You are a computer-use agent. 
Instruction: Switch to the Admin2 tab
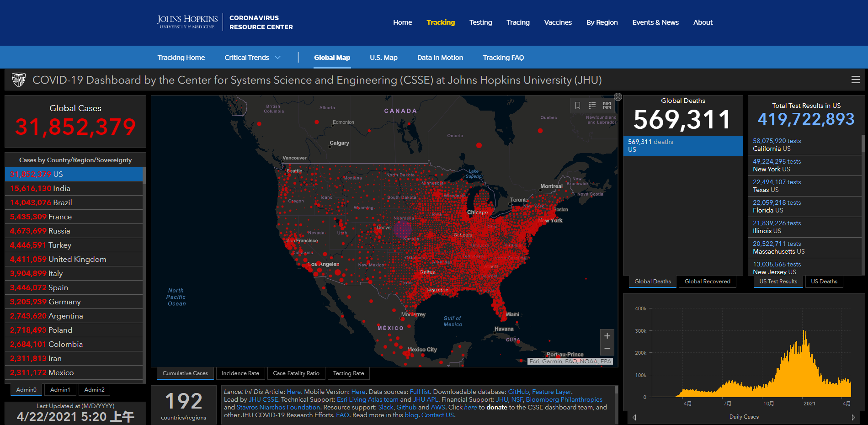coord(95,390)
